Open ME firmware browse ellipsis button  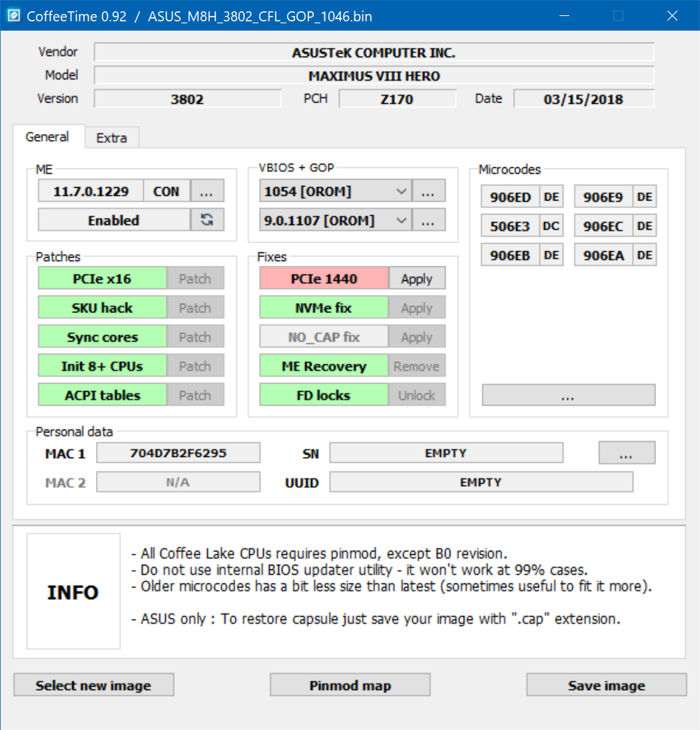click(206, 191)
